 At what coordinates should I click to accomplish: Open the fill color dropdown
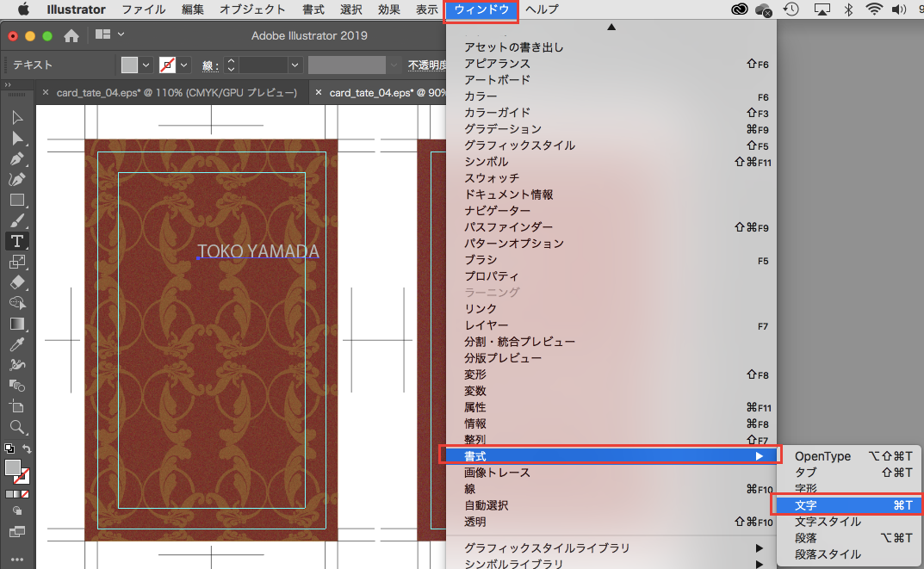click(146, 65)
